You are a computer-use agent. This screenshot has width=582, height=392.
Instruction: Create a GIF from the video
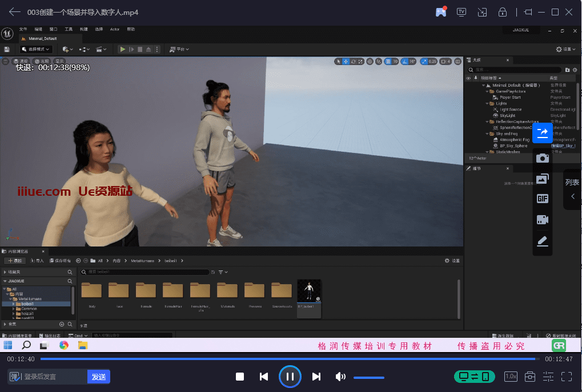tap(542, 199)
